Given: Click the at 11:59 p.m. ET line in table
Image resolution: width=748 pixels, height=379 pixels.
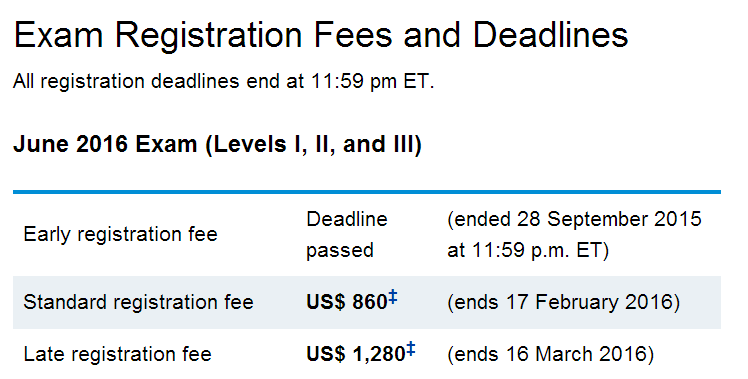Looking at the screenshot, I should (528, 251).
